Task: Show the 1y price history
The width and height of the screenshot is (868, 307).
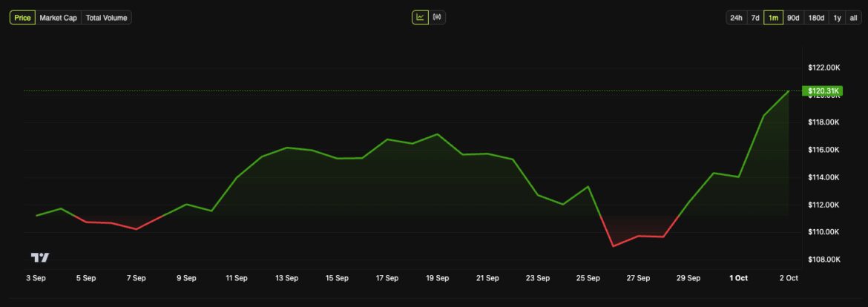Action: [x=837, y=18]
